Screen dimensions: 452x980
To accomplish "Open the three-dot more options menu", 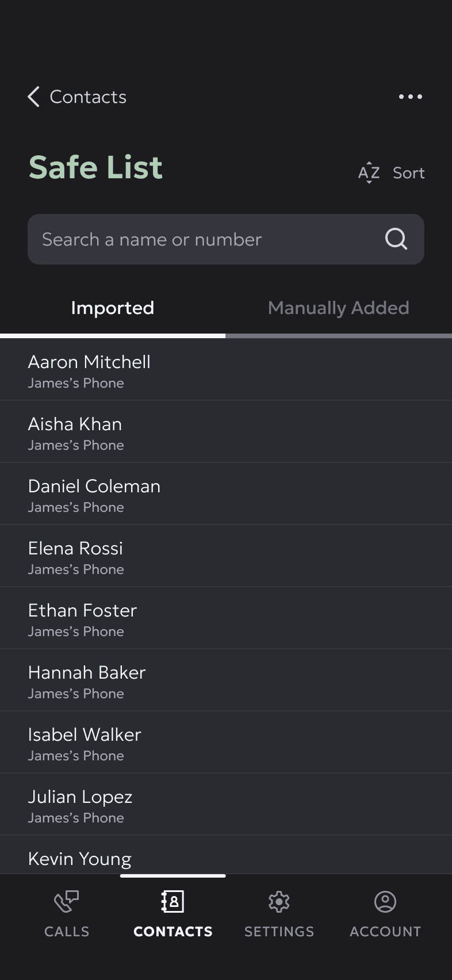I will (x=411, y=97).
